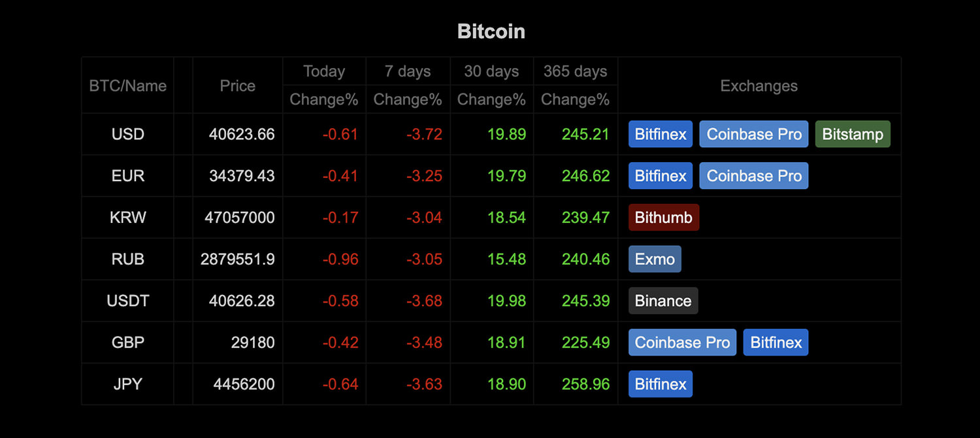Select the KRW currency name cell

click(128, 218)
